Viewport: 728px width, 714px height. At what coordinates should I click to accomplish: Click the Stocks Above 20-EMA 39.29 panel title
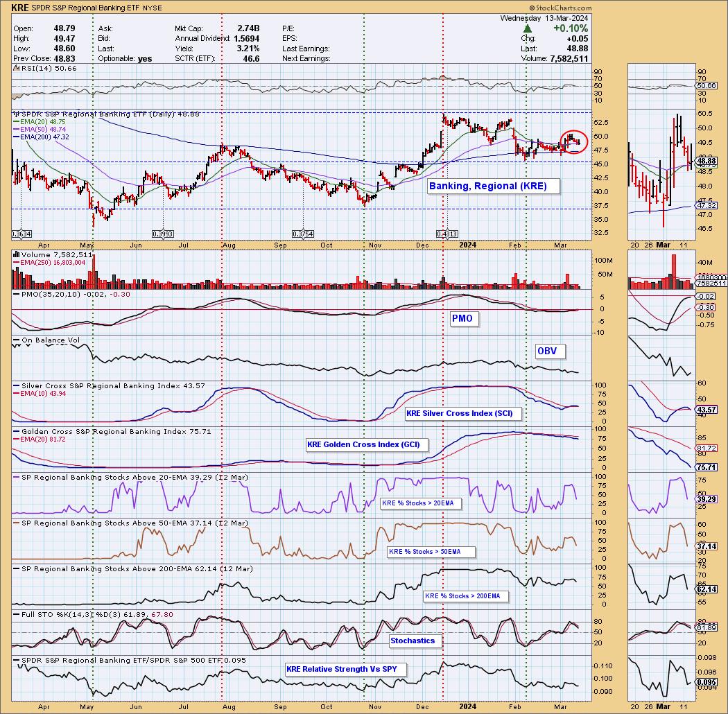[x=130, y=477]
